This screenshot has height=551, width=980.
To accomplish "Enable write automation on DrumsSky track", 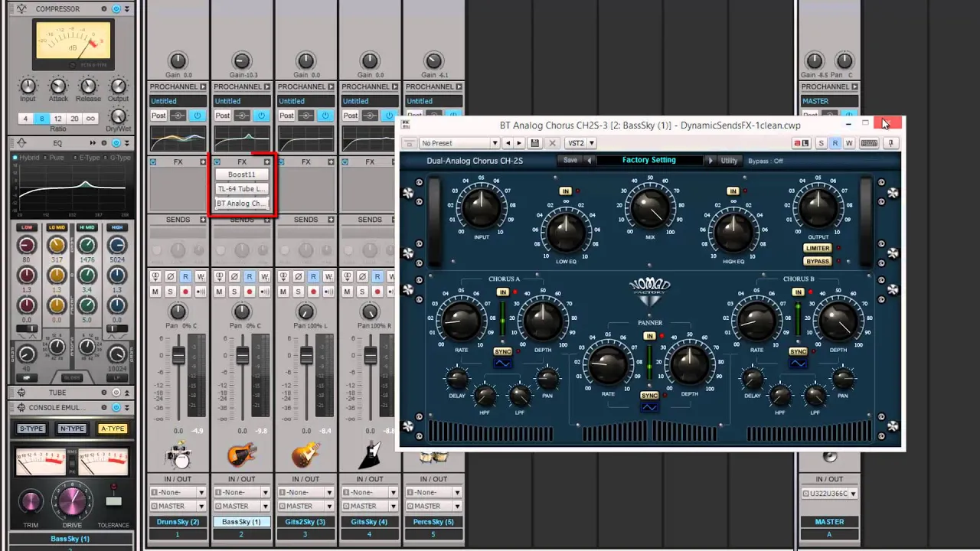I will tap(201, 276).
